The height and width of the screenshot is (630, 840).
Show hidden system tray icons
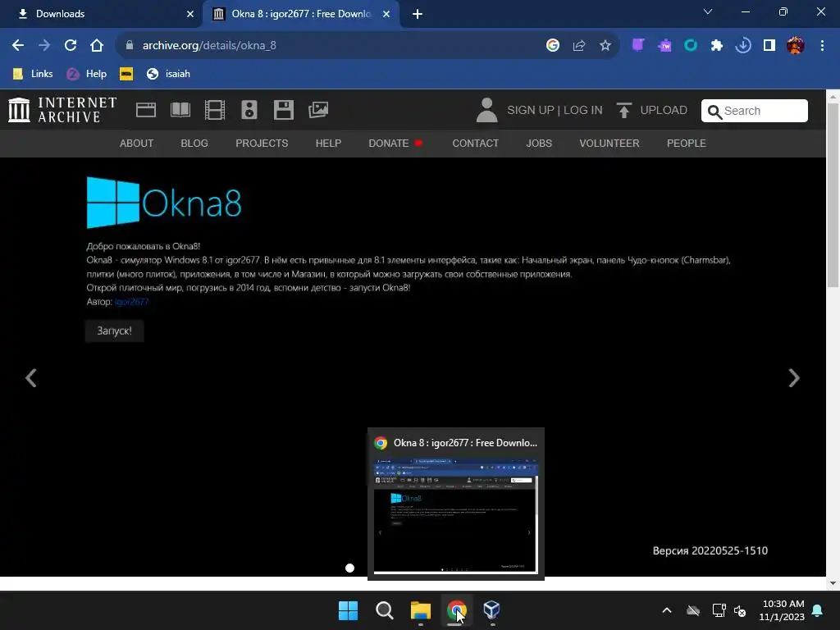tap(667, 610)
